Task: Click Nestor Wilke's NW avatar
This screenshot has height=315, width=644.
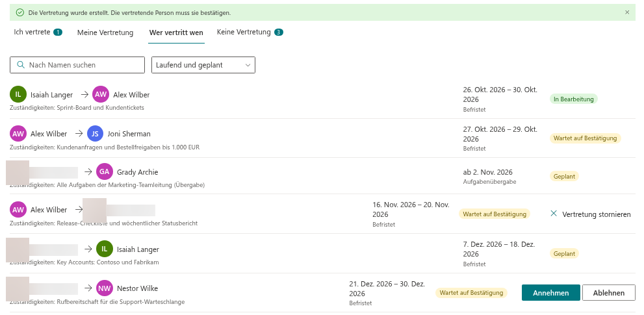Action: coord(105,288)
